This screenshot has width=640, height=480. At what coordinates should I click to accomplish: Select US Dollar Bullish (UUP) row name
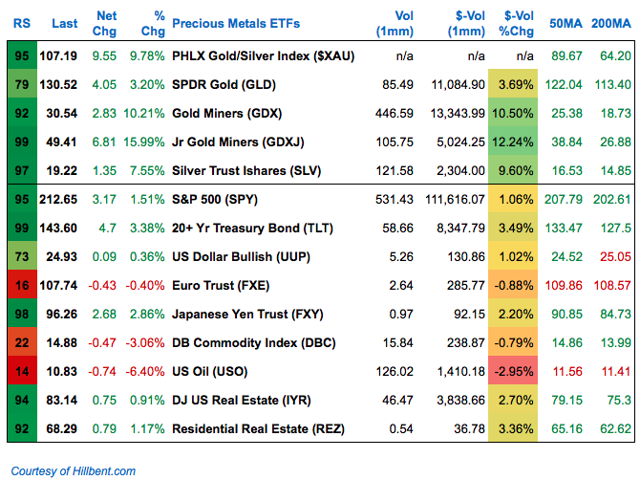[x=241, y=256]
